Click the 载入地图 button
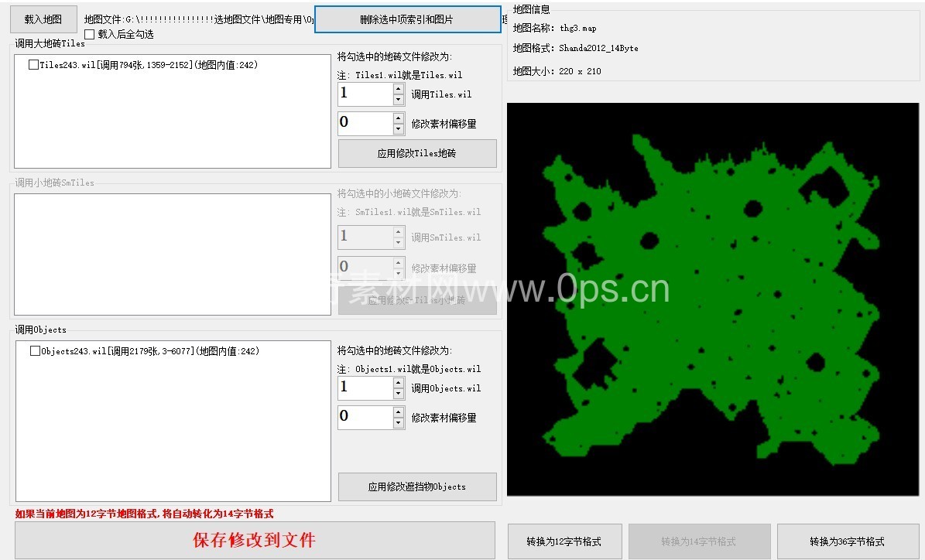Image resolution: width=925 pixels, height=560 pixels. [43, 19]
